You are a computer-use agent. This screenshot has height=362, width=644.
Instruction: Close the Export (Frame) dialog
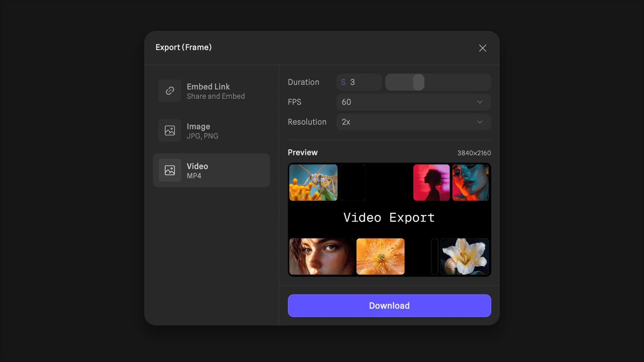coord(482,48)
